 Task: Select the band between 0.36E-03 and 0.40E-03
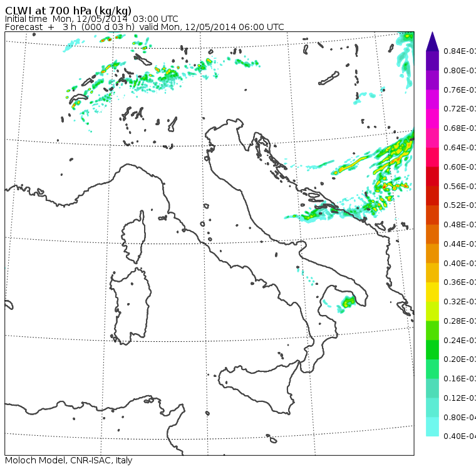pyautogui.click(x=432, y=272)
